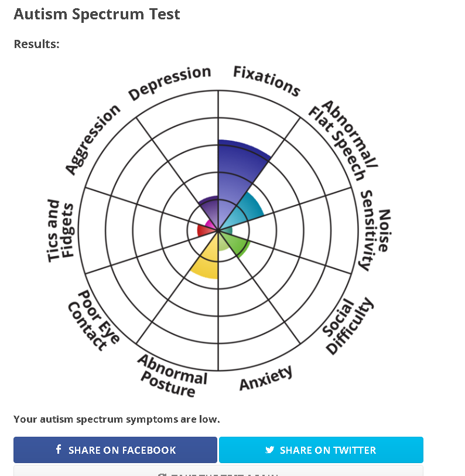This screenshot has height=476, width=465.
Task: Click the Autism Spectrum Test heading
Action: (97, 14)
